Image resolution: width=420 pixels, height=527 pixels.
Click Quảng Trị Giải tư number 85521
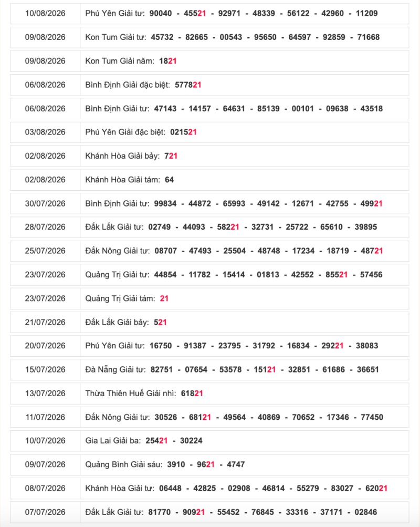[337, 275]
